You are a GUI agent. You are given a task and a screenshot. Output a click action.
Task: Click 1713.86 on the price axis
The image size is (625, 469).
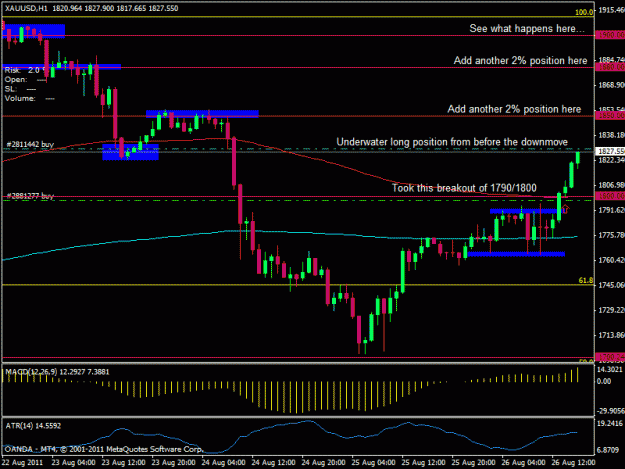point(611,335)
